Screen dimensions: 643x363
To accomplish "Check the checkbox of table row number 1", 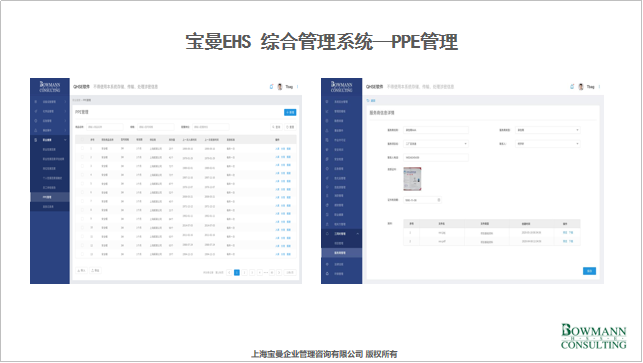I will (x=82, y=148).
